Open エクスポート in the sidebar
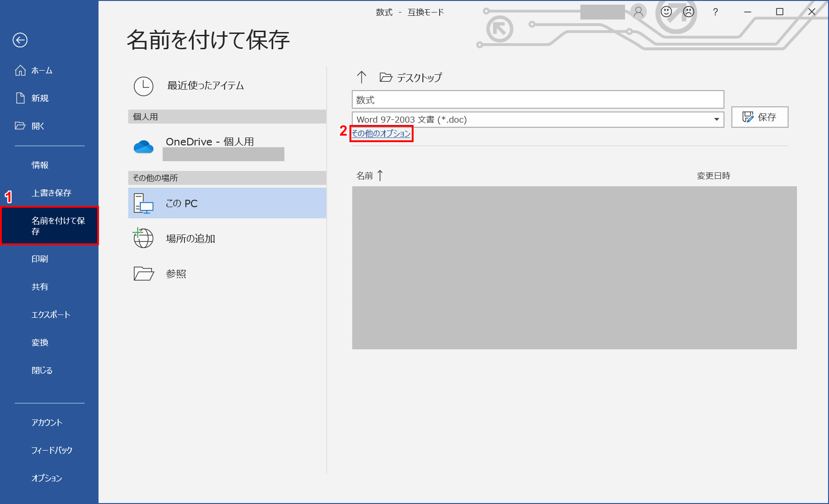Image resolution: width=829 pixels, height=504 pixels. click(x=51, y=314)
